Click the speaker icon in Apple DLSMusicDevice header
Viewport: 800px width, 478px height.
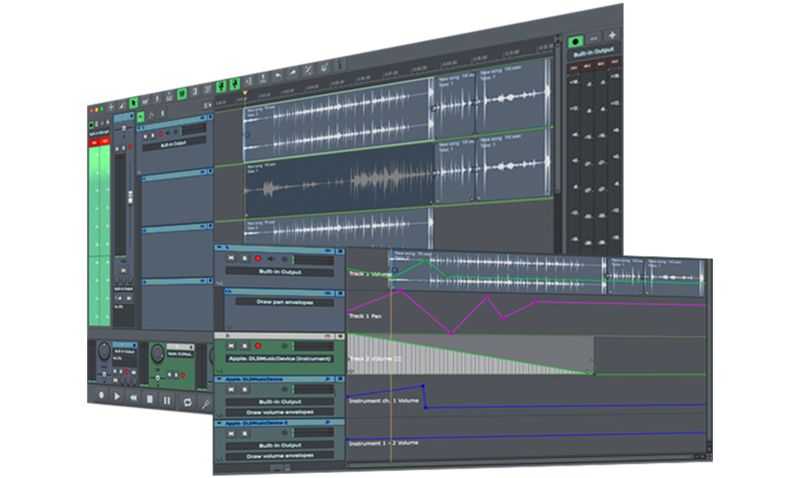[327, 379]
